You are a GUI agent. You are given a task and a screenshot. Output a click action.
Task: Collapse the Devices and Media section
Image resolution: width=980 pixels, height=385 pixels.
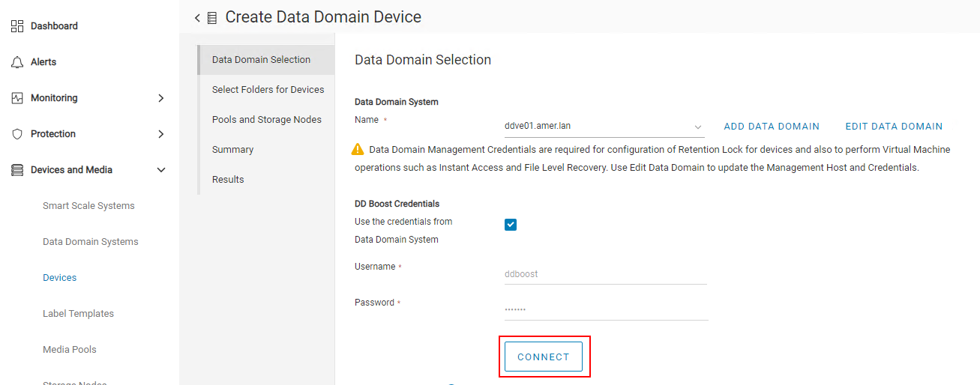point(160,170)
